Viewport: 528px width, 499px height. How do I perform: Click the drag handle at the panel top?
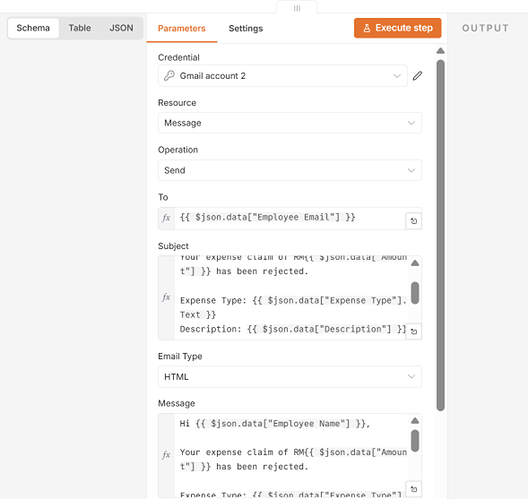(x=297, y=8)
